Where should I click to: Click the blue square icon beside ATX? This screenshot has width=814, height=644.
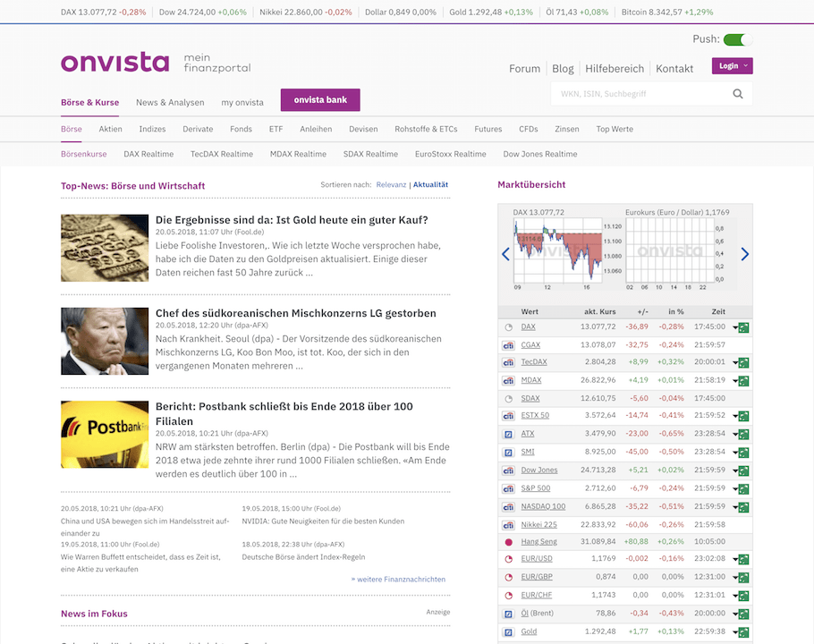tap(509, 435)
